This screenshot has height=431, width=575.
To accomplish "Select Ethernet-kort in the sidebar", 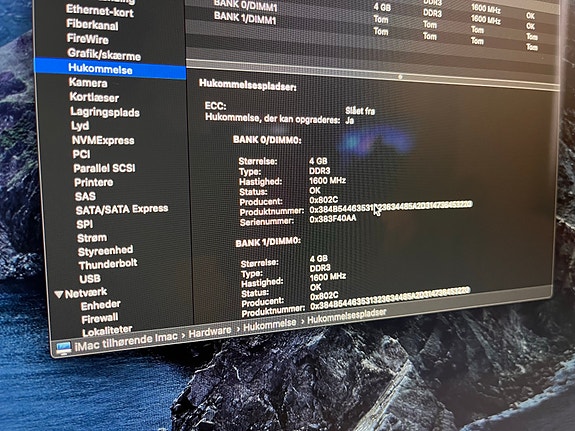I will (99, 11).
